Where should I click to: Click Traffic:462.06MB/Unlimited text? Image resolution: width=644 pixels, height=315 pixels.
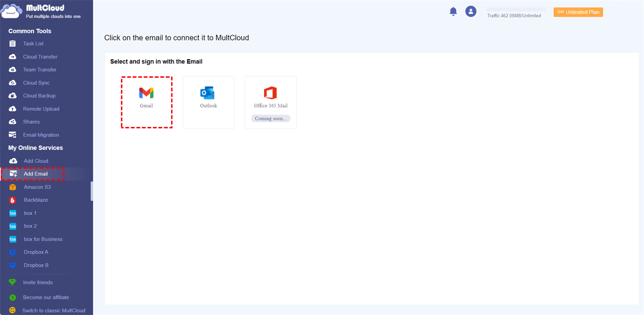(x=514, y=16)
